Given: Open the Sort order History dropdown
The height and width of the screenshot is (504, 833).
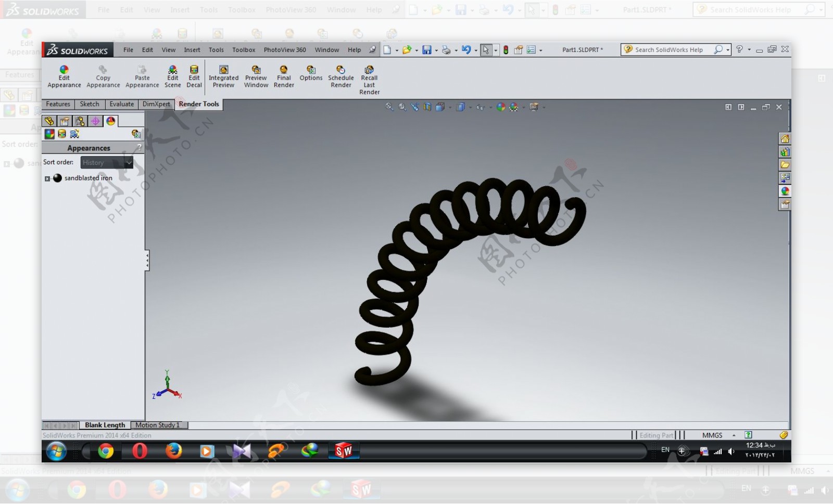Looking at the screenshot, I should click(x=107, y=163).
